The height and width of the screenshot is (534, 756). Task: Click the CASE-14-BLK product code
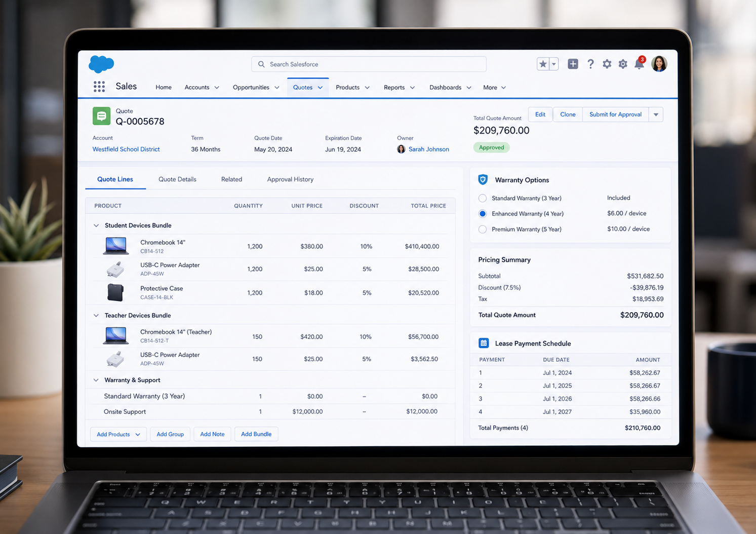point(156,297)
